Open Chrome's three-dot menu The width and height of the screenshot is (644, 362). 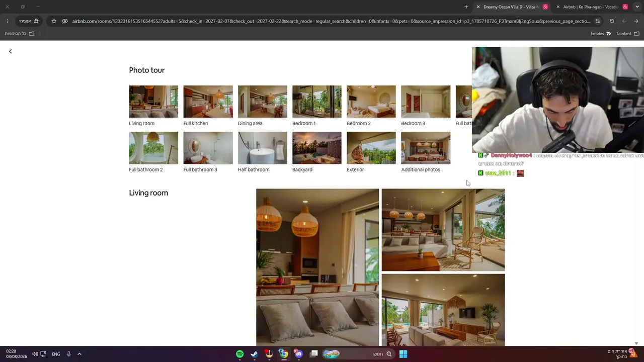[8, 21]
